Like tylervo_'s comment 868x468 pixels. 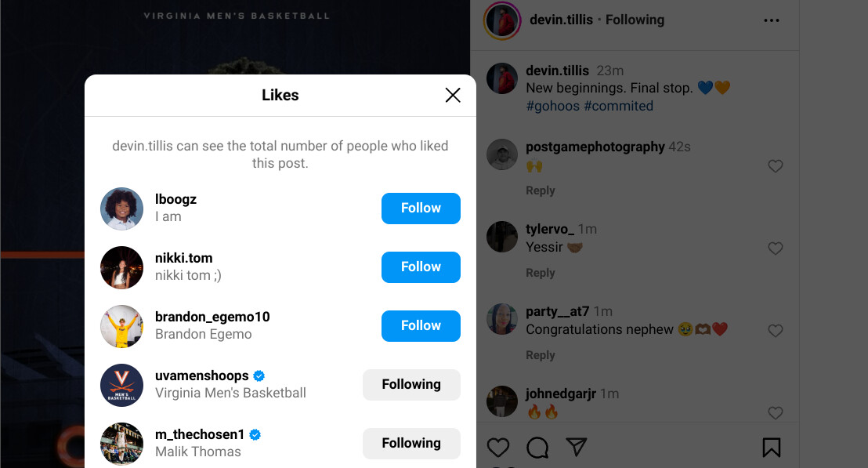pyautogui.click(x=776, y=249)
